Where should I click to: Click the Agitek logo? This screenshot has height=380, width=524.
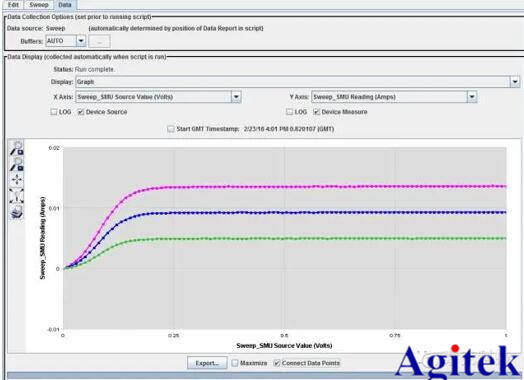(457, 363)
